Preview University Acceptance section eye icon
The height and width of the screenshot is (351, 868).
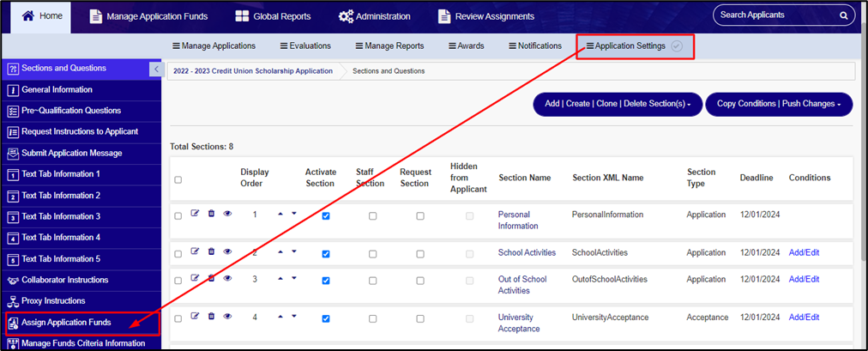[227, 316]
